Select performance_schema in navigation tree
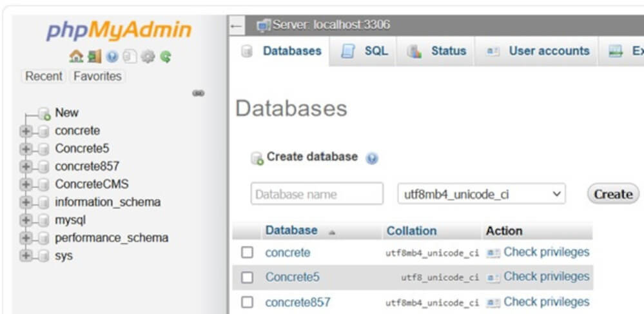The image size is (644, 314). [112, 238]
